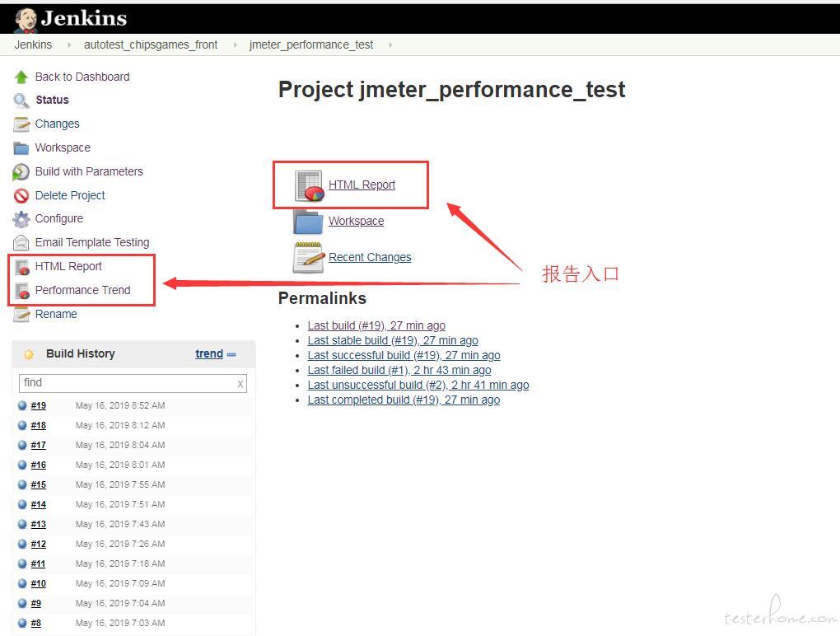Open the HTML Report link in main panel
This screenshot has width=840, height=636.
362,185
